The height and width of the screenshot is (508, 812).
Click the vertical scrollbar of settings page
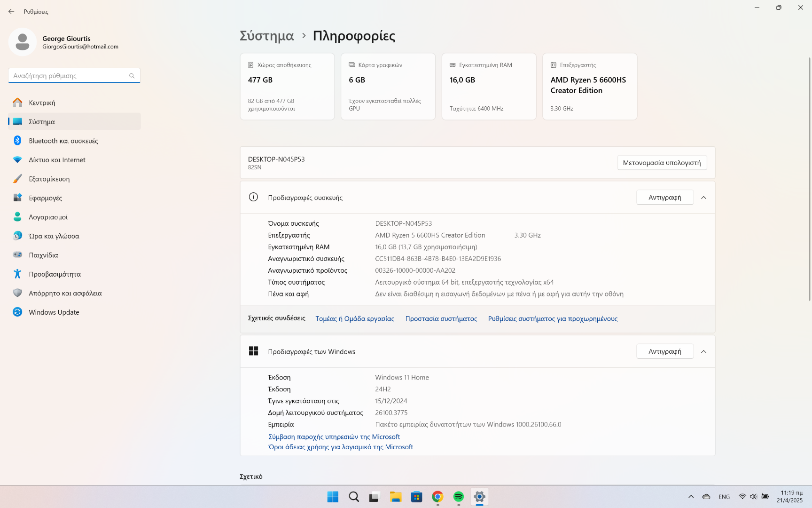coord(809,179)
